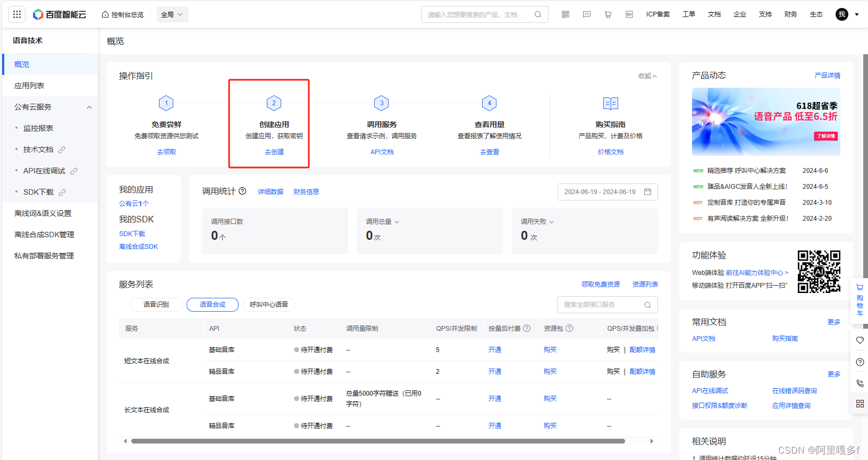The width and height of the screenshot is (868, 460).
Task: Click the help icon beside 按量后付费
Action: (x=527, y=328)
